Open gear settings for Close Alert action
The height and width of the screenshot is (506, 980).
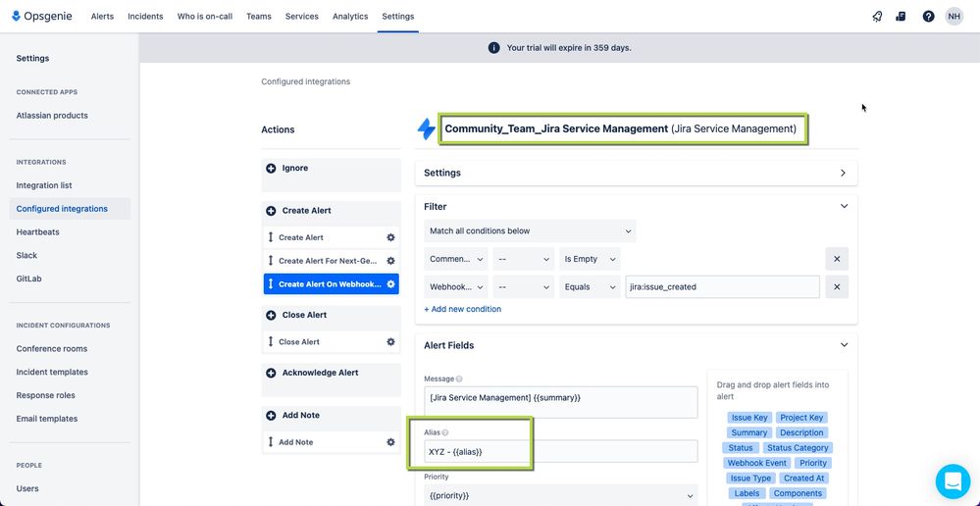pyautogui.click(x=390, y=341)
